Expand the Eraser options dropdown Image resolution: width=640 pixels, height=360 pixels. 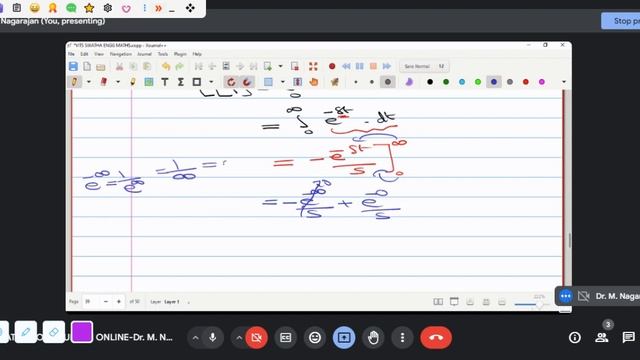point(118,82)
